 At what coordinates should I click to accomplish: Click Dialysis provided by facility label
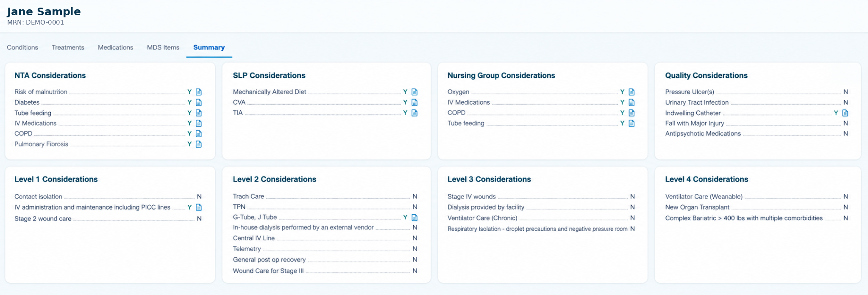486,207
